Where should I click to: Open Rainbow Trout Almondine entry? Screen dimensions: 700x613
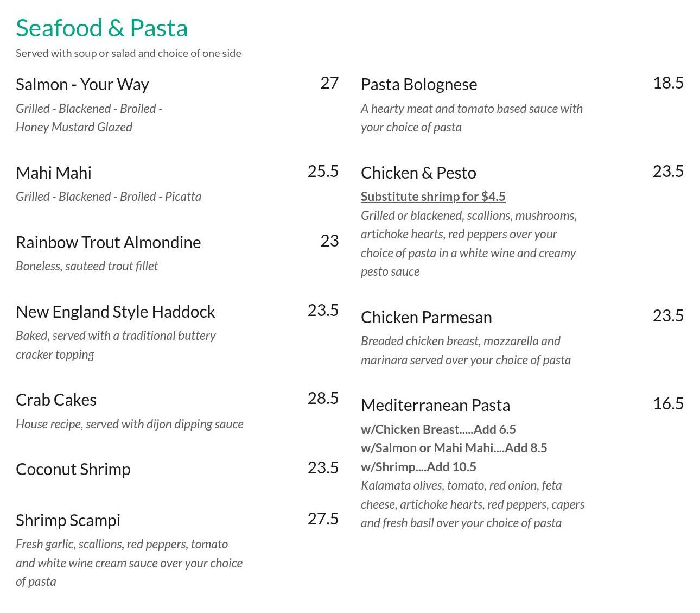coord(108,242)
